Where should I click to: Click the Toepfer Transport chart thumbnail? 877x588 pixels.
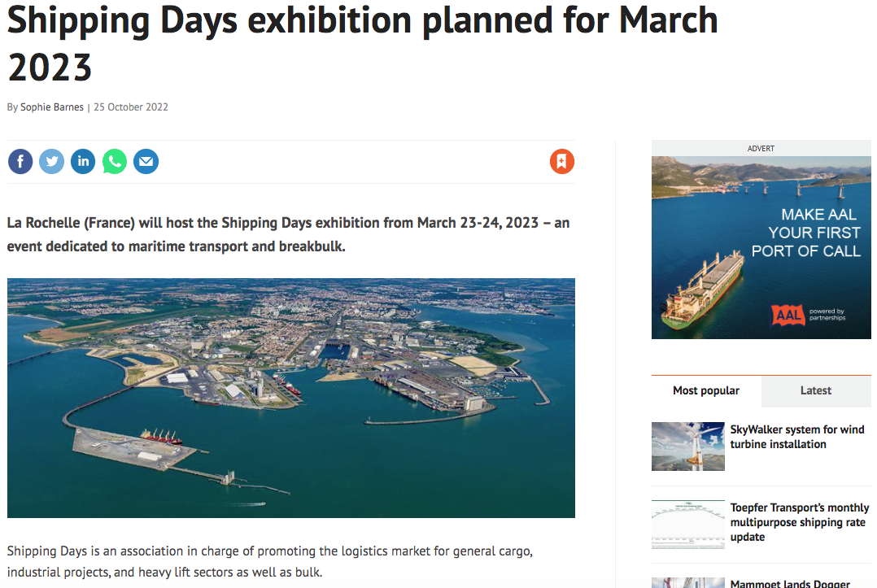pyautogui.click(x=688, y=525)
